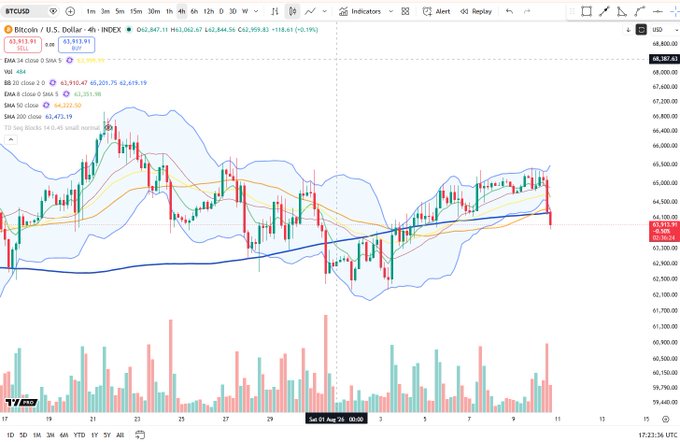Set date range to 1D
The height and width of the screenshot is (442, 680).
[x=10, y=435]
